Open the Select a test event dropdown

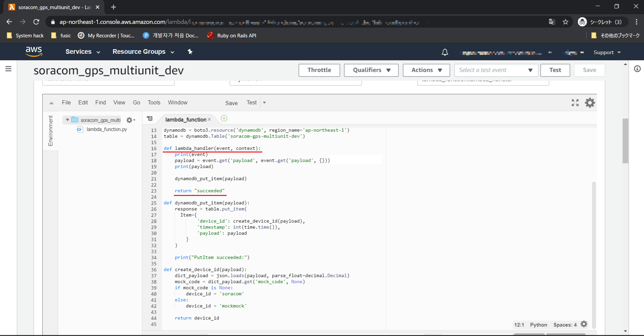496,70
